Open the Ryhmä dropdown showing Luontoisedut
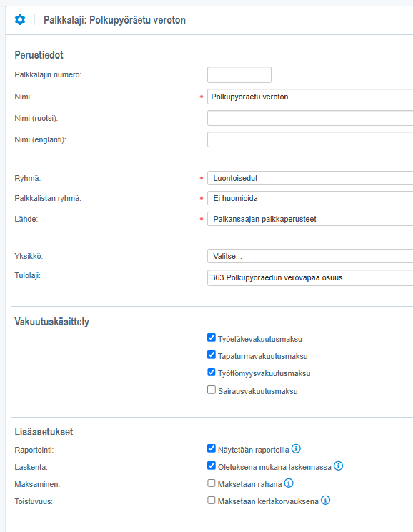413x532 pixels. 310,178
